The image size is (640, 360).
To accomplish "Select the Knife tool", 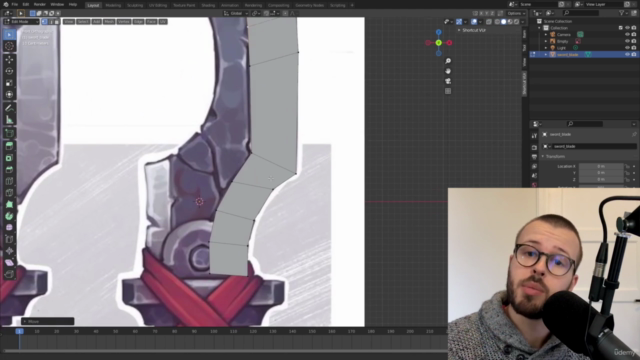I will coord(9,193).
